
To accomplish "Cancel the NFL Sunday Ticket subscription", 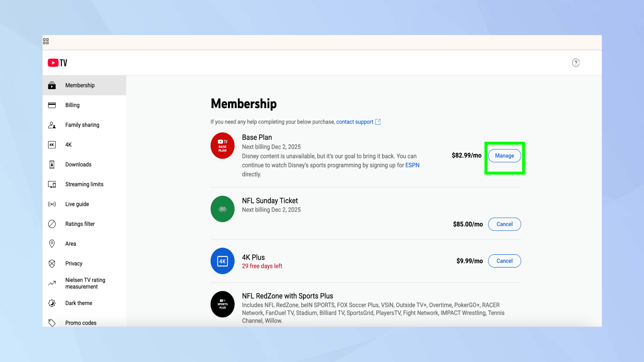I will (504, 224).
